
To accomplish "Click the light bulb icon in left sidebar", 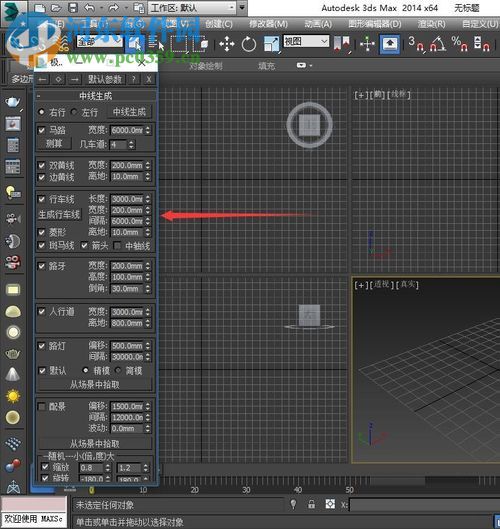I will (13, 192).
